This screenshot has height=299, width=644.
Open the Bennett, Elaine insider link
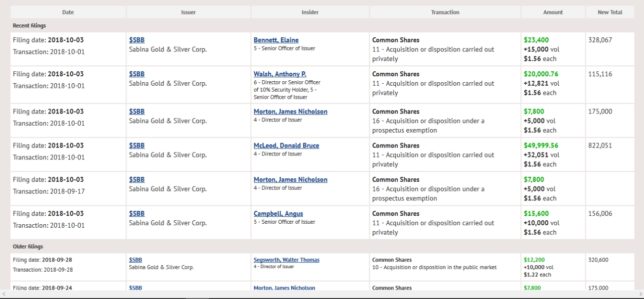[276, 40]
